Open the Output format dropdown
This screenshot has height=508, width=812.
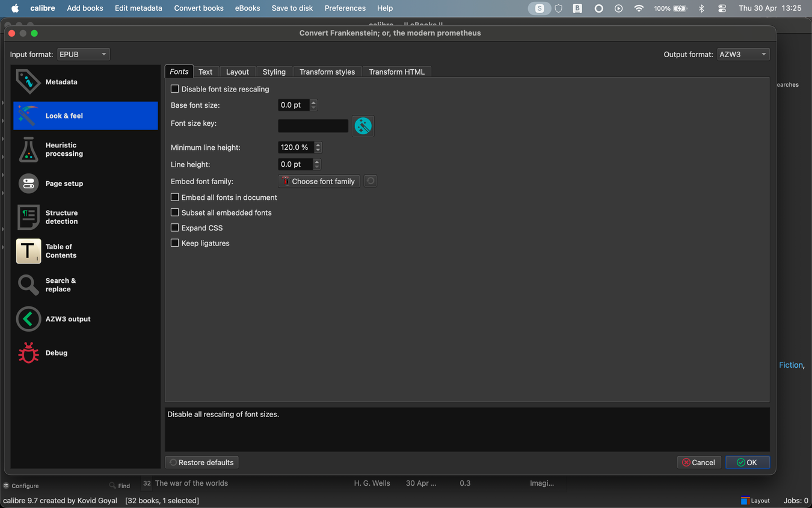[x=743, y=54]
